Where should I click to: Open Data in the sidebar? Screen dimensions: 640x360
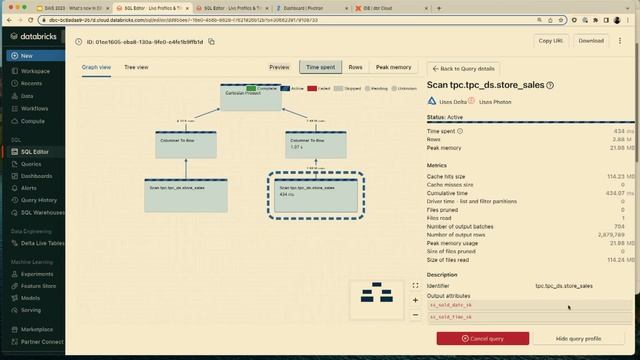coord(27,96)
